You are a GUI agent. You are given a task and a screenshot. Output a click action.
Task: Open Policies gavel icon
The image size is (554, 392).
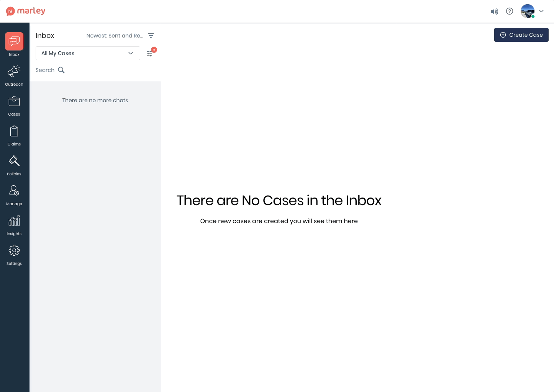[14, 161]
